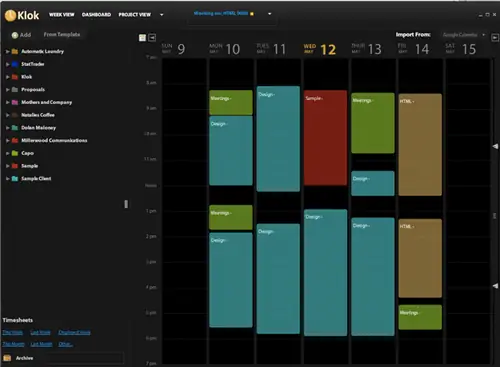
Task: Click the calendar icon beside the week header
Action: 142,38
